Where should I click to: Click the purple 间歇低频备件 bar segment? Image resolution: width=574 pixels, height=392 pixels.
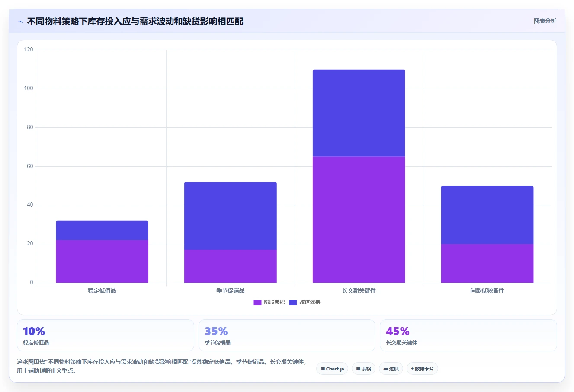click(487, 263)
